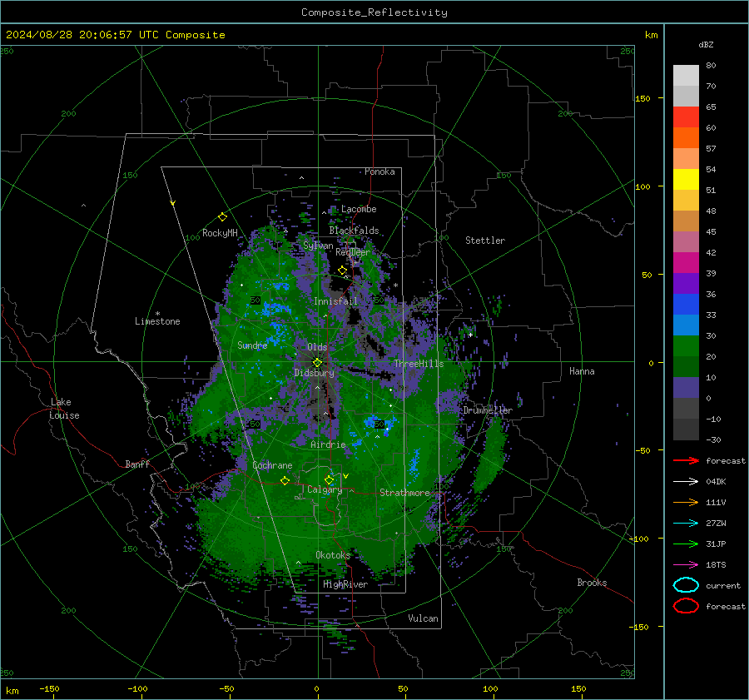Click the -150 tick label on bottom axis
The height and width of the screenshot is (700, 749).
49,688
